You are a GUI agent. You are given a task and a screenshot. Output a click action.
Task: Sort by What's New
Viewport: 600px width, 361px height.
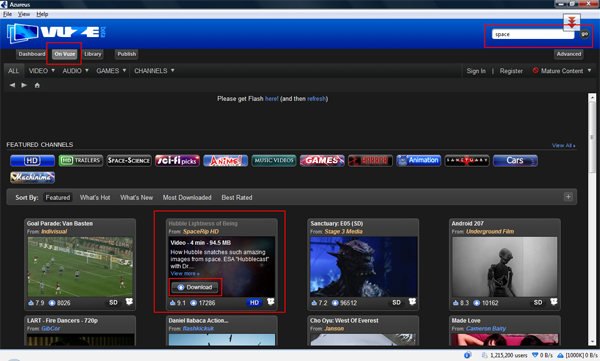136,198
